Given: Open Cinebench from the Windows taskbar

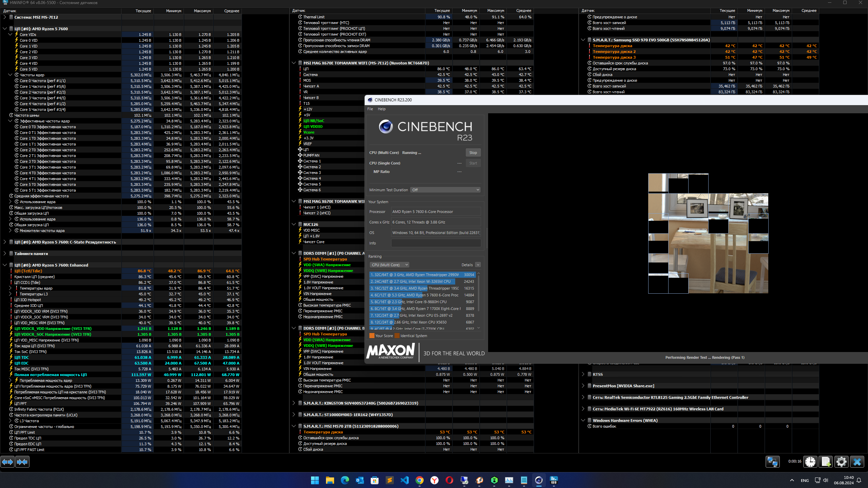Looking at the screenshot, I should click(539, 480).
